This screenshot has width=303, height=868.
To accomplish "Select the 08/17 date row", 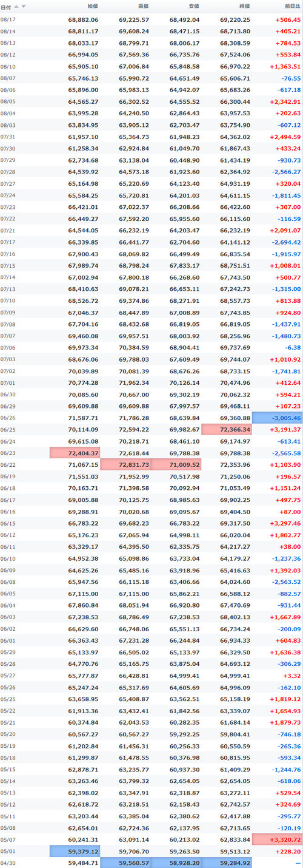I will point(151,20).
